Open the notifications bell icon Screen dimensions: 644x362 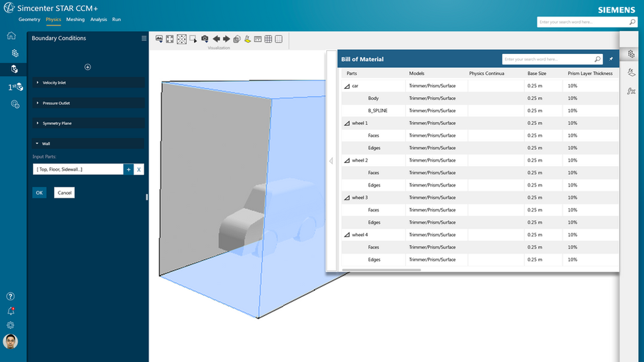click(11, 311)
